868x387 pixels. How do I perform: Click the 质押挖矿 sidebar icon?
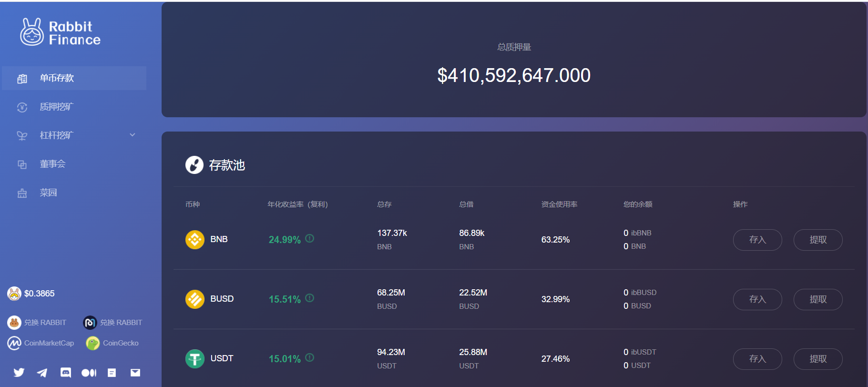tap(22, 107)
